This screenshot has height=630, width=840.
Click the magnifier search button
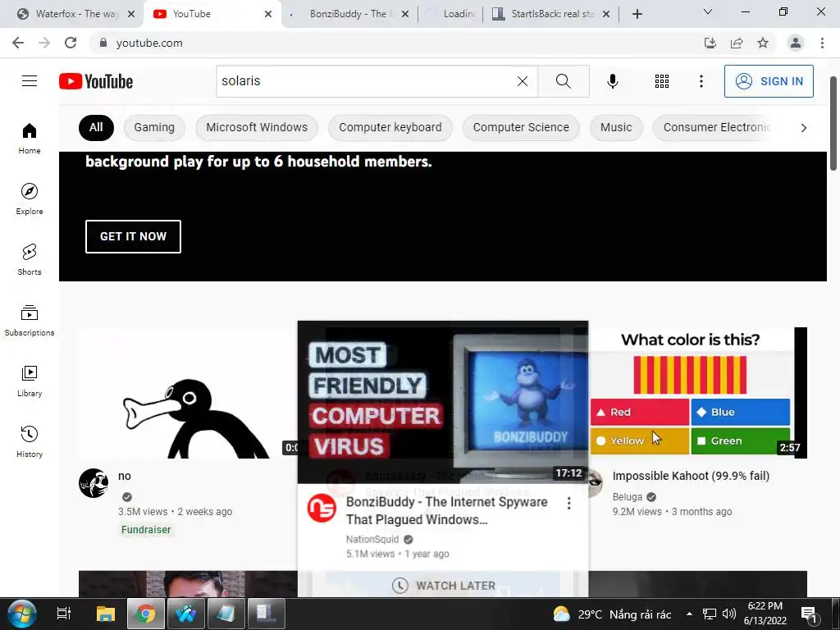coord(563,81)
